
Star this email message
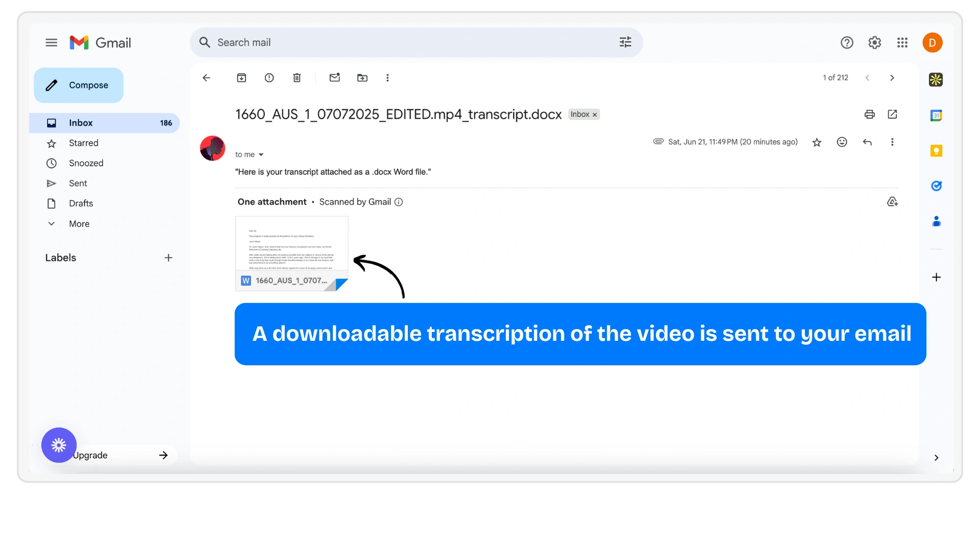(817, 142)
